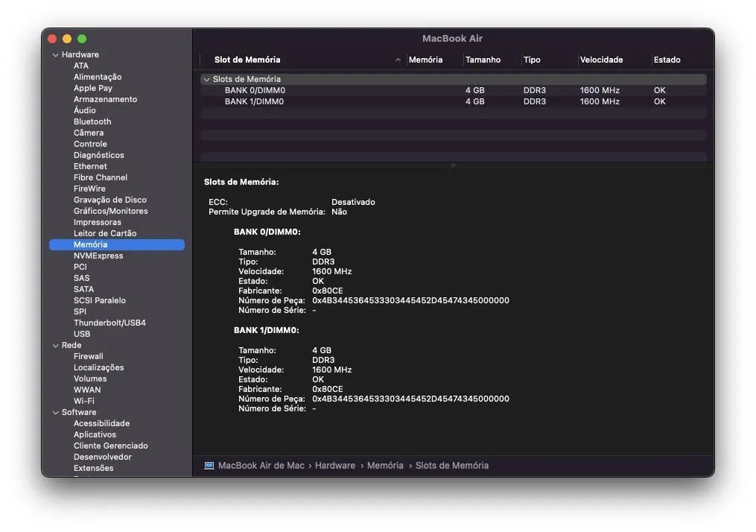The width and height of the screenshot is (756, 532).
Task: Collapse the Slots de Memória table group
Action: pyautogui.click(x=206, y=79)
